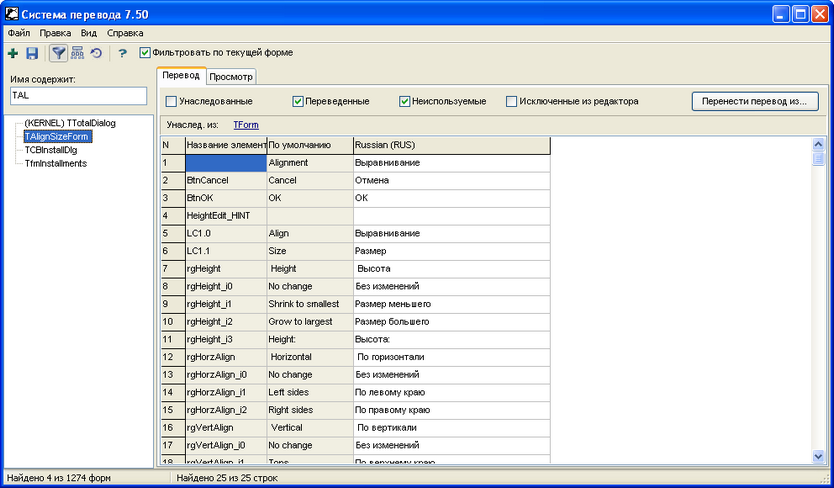Click the 'Left sides' default cell
This screenshot has height=488, width=834.
310,392
